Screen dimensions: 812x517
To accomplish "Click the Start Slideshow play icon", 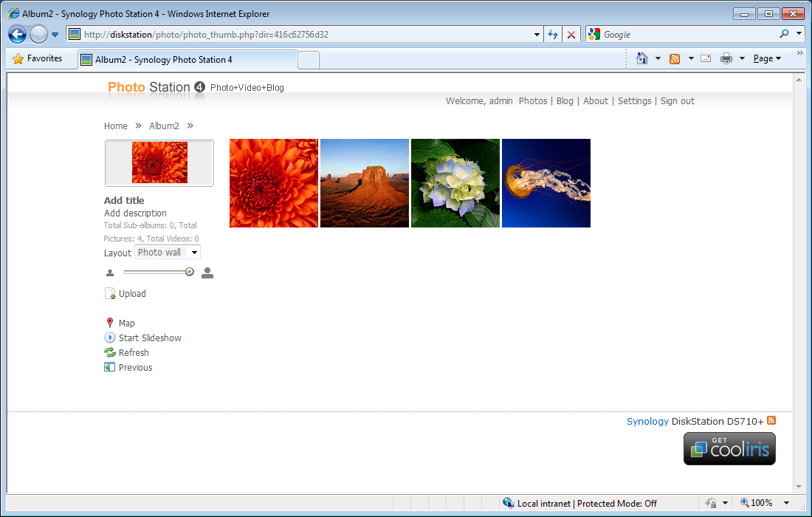I will point(110,338).
